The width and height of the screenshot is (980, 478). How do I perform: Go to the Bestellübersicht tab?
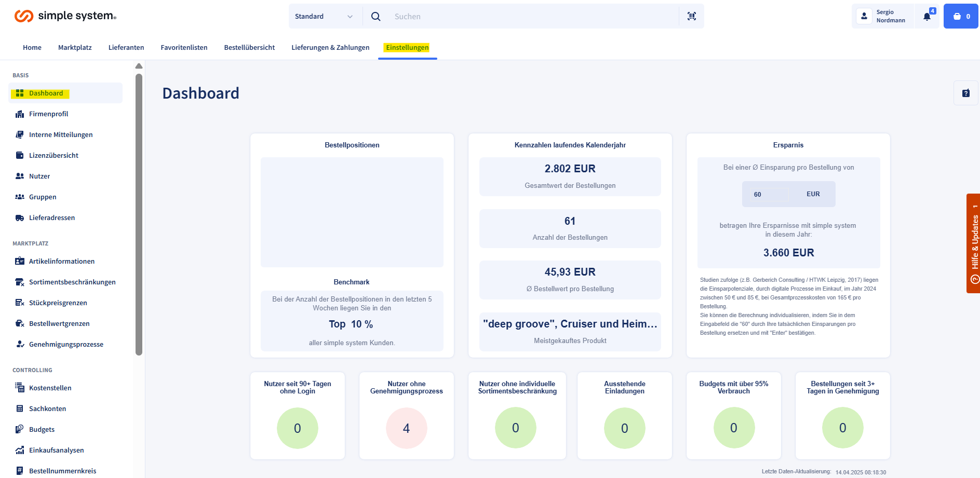(249, 48)
